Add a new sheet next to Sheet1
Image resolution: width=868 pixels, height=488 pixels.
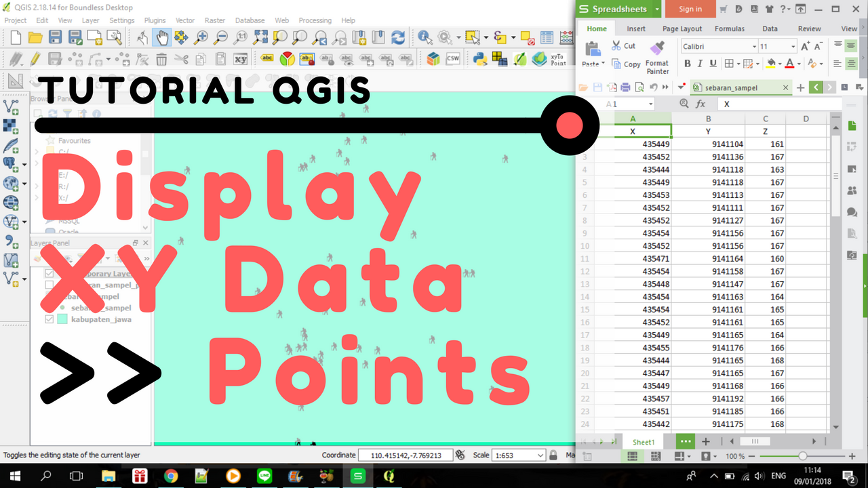[x=706, y=441]
